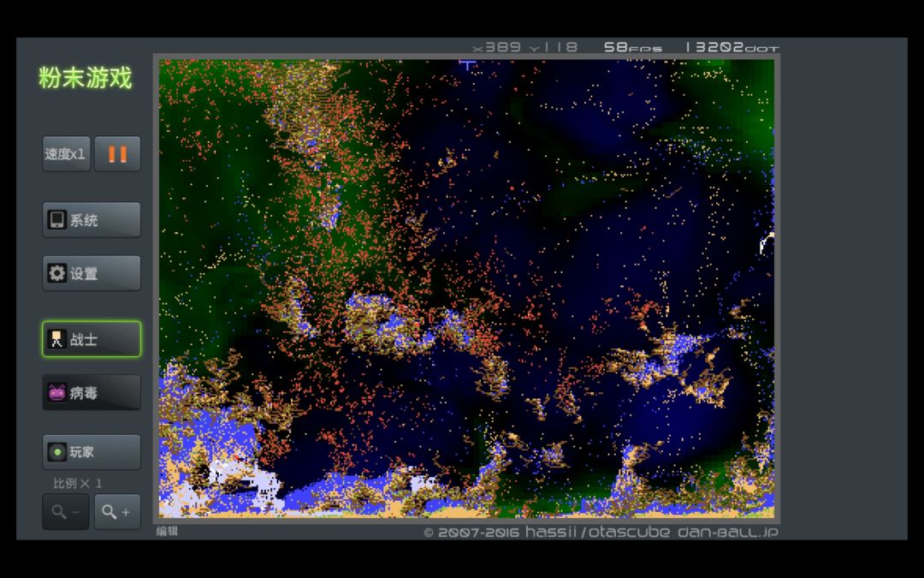Click the 比例×1 scale label
The width and height of the screenshot is (924, 578).
(77, 484)
